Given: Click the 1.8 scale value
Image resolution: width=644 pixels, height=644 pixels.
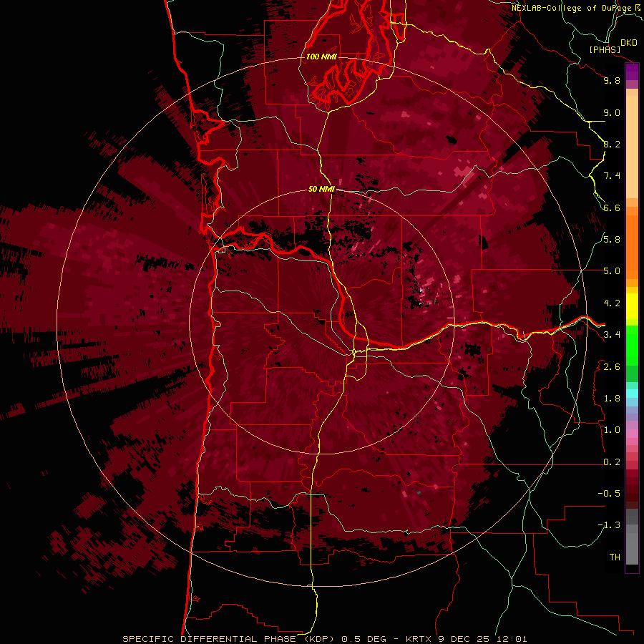Looking at the screenshot, I should click(x=612, y=399).
